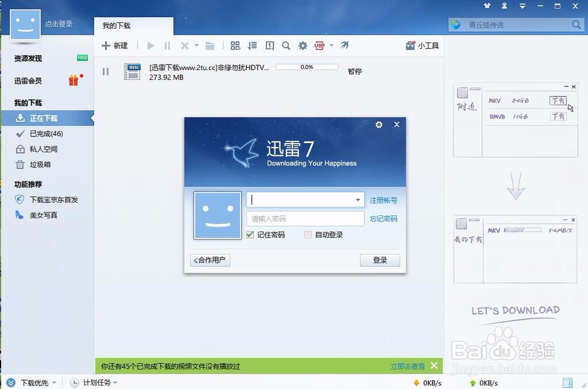588x389 pixels.
Task: Enable 自动登录 in the login dialog
Action: [x=308, y=235]
